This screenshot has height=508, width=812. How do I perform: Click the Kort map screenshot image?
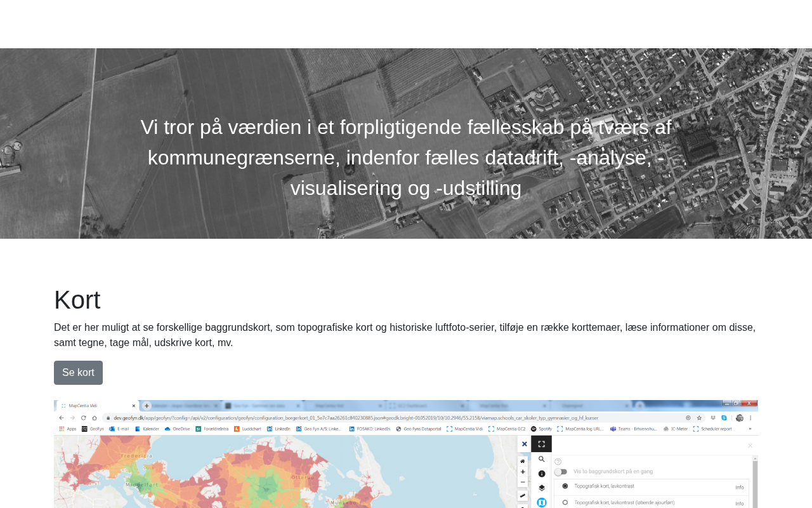[406, 454]
